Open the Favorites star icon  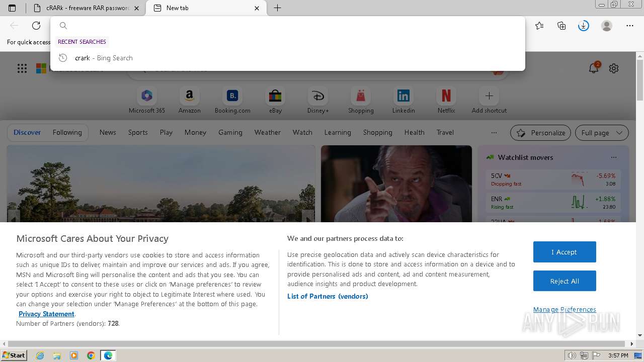click(539, 26)
